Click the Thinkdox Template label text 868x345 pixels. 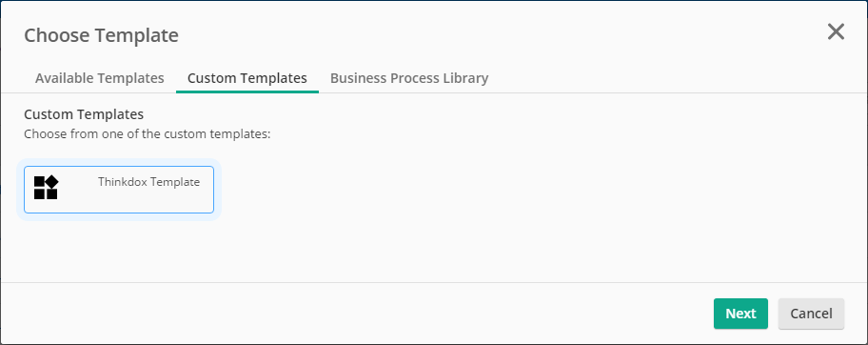point(148,182)
